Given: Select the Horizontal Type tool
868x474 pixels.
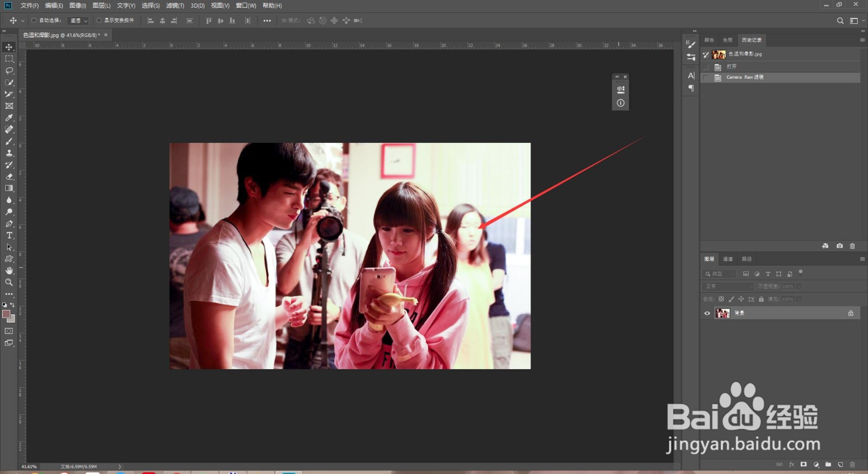Looking at the screenshot, I should tap(9, 235).
